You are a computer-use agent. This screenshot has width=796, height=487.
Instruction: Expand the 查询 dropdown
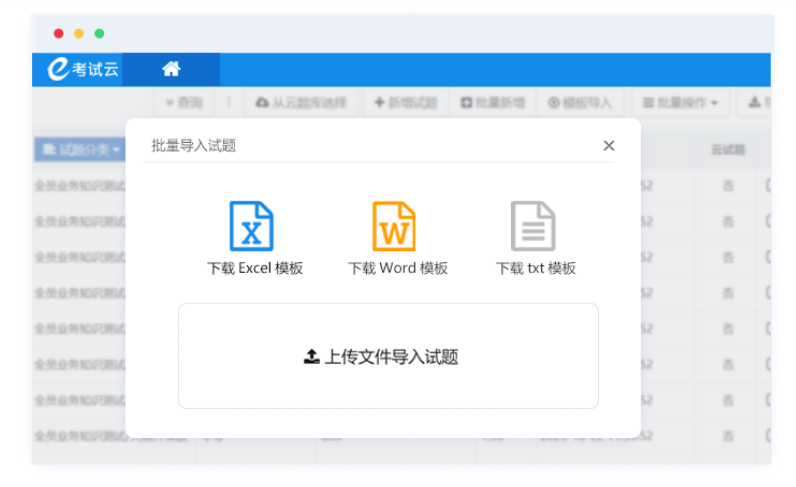182,103
